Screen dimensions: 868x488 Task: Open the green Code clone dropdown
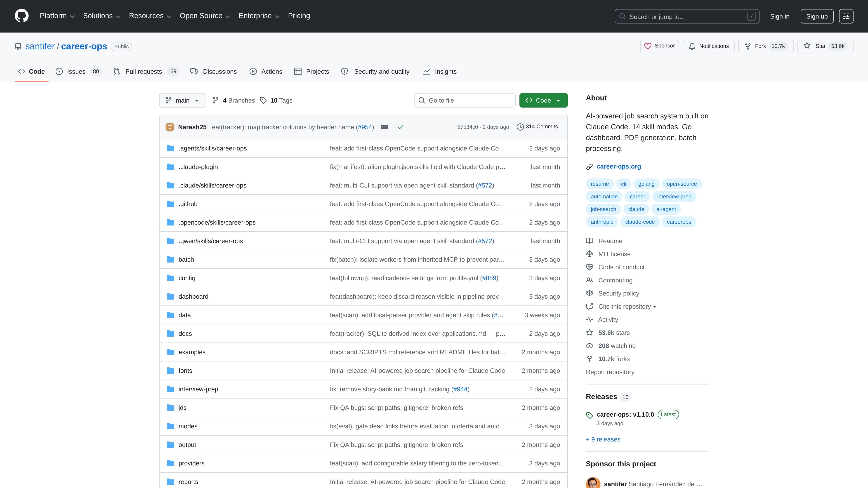point(543,100)
